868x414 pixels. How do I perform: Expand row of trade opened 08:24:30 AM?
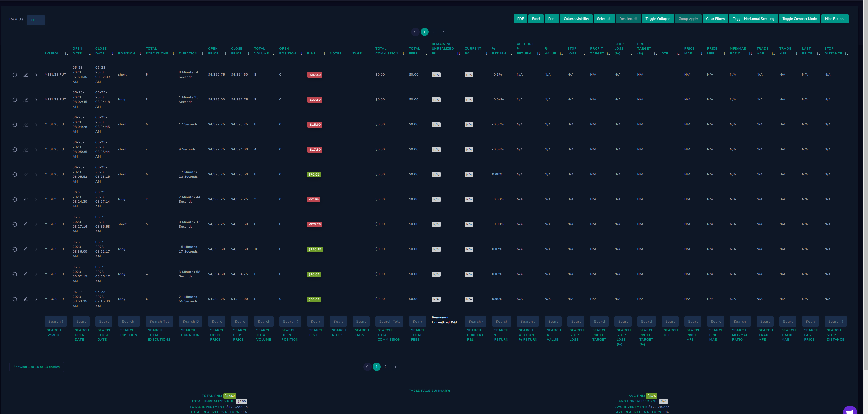36,199
